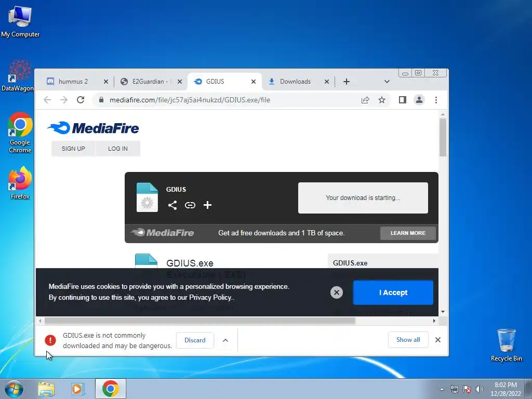Close the Downloads tab
532x399 pixels.
(327, 82)
